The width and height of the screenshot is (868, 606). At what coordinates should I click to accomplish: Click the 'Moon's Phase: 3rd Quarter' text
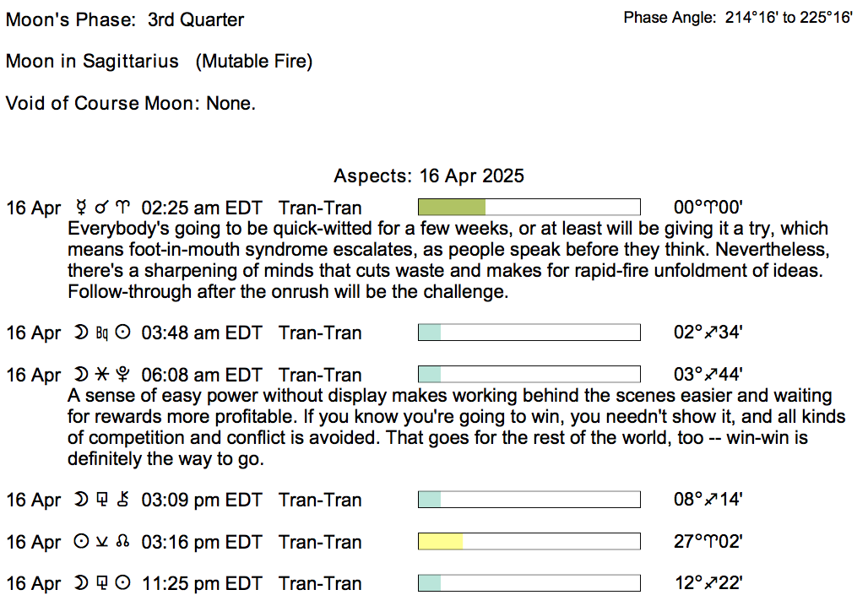click(x=125, y=19)
